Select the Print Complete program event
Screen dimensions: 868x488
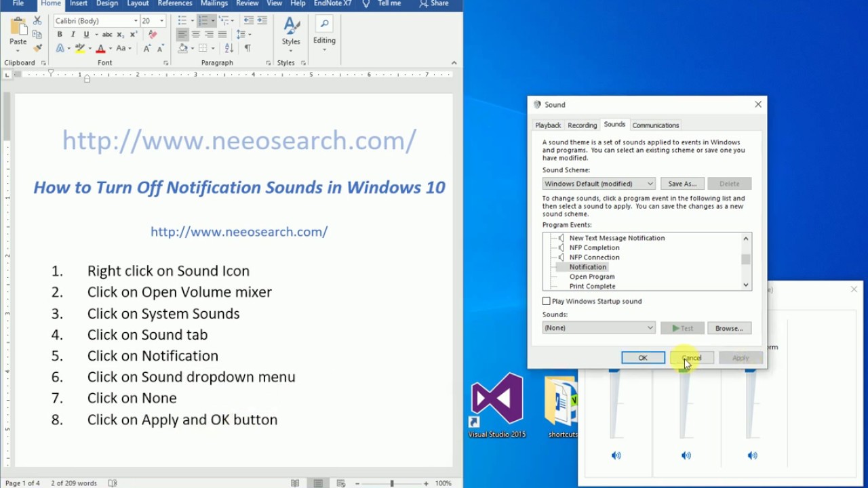pyautogui.click(x=592, y=286)
